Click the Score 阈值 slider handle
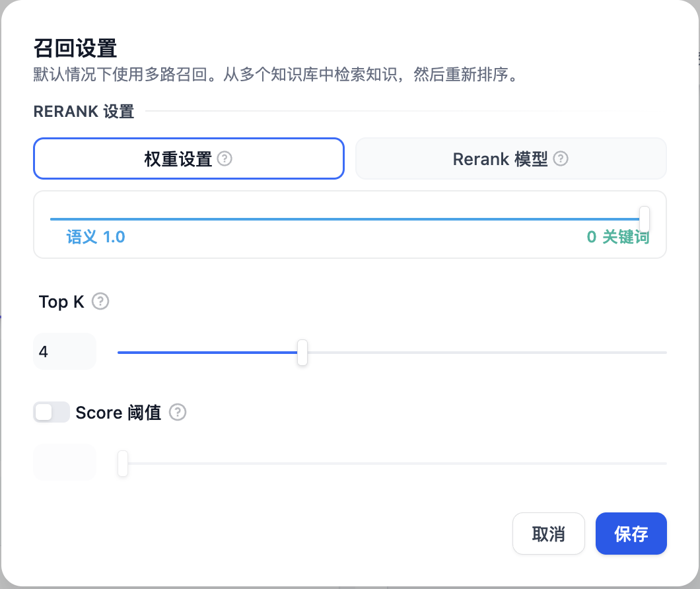Image resolution: width=700 pixels, height=589 pixels. tap(123, 464)
